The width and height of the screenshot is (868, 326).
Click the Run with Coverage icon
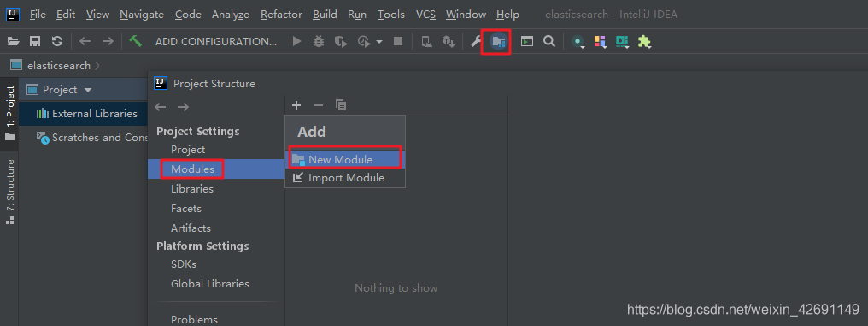341,42
